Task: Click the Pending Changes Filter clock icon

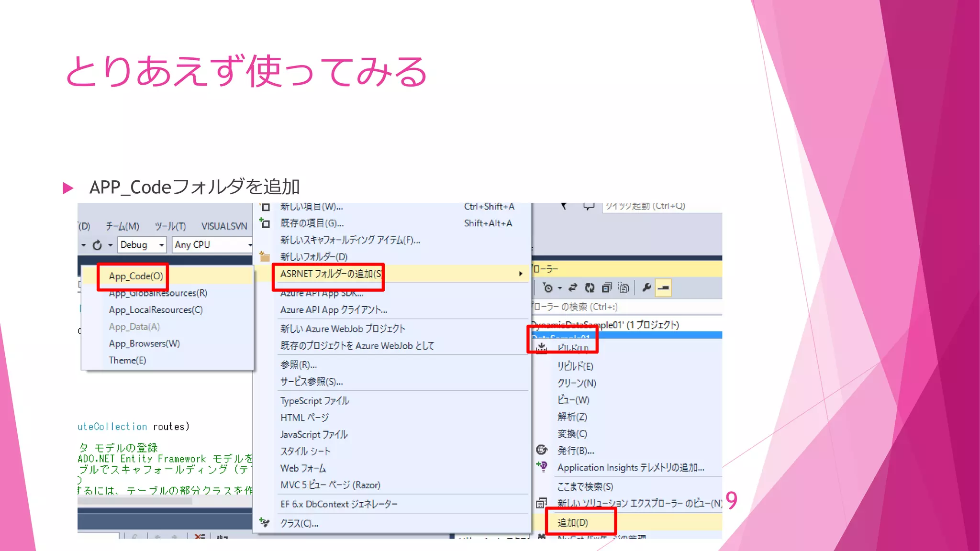Action: coord(547,288)
